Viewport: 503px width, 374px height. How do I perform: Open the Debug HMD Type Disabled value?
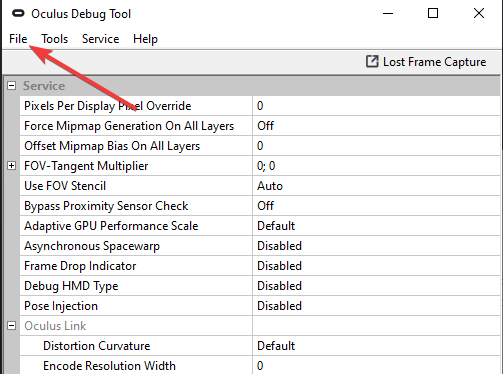(377, 286)
